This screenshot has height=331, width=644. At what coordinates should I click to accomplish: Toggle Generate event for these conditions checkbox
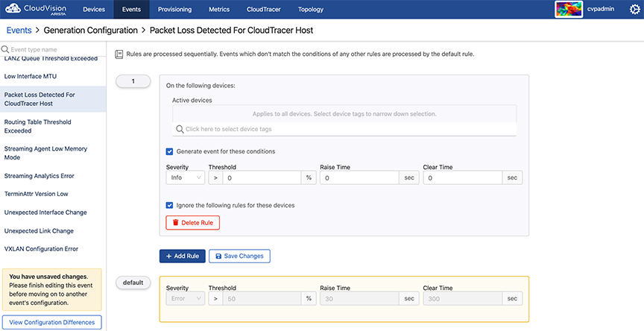[x=169, y=151]
